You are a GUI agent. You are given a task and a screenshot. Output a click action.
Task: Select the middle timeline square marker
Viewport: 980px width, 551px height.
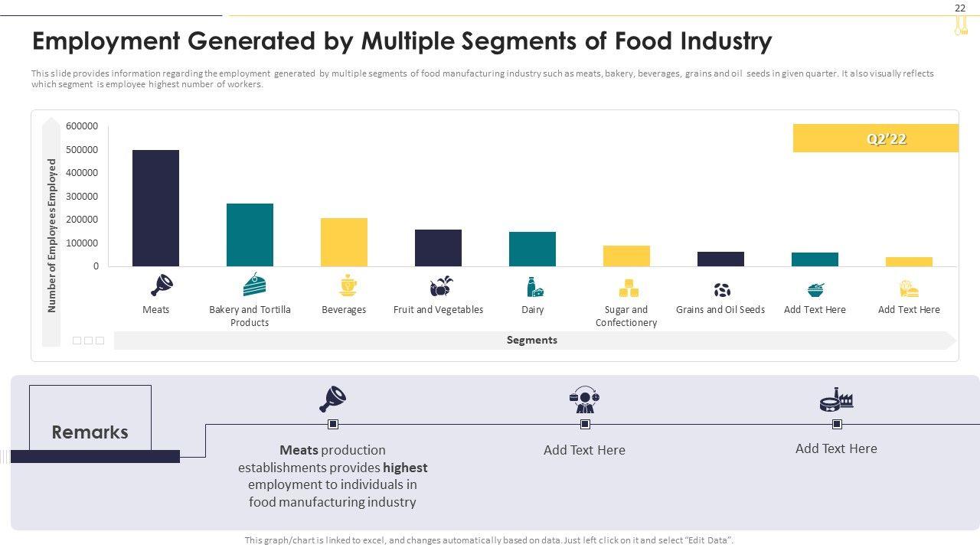coord(585,424)
